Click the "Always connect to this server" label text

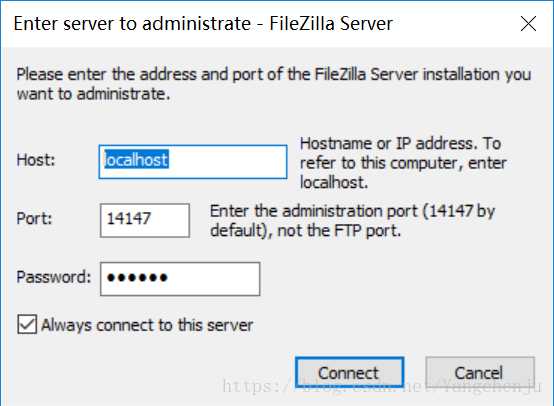[147, 325]
